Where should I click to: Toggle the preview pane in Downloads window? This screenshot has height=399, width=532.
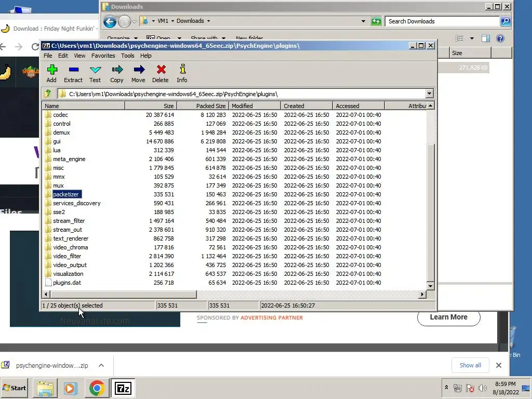[486, 38]
